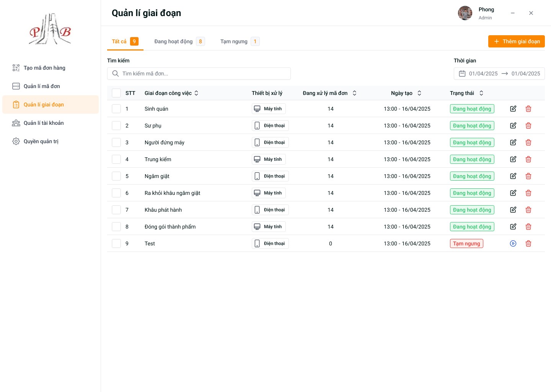Click the Máy tính chip for Sinh quán
The image size is (551, 392).
click(x=269, y=109)
